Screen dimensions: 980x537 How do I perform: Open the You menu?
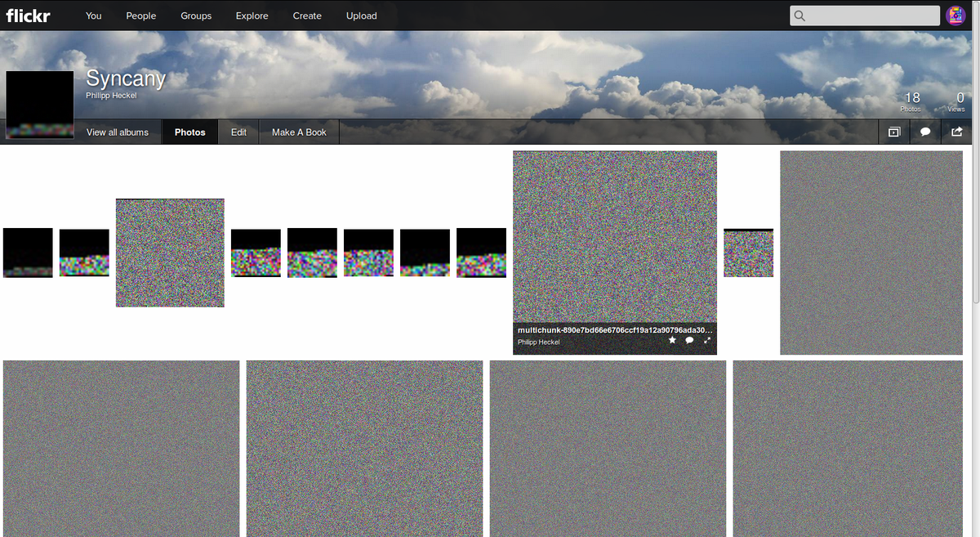pos(94,16)
